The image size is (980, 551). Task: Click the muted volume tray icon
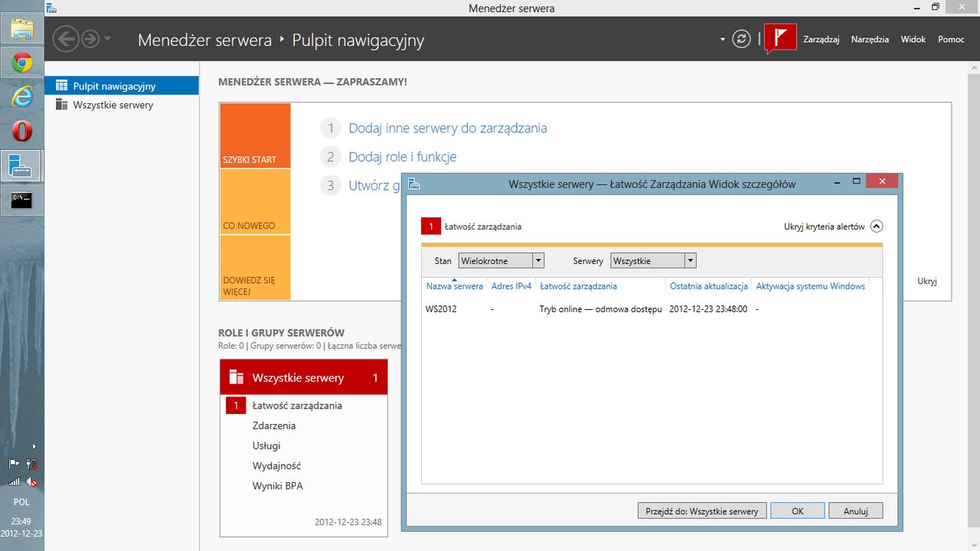click(31, 482)
